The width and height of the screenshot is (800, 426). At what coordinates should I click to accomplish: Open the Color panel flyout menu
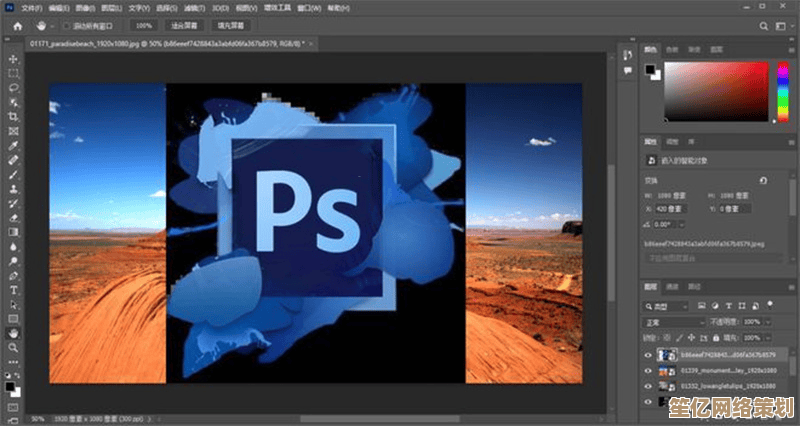(x=792, y=50)
